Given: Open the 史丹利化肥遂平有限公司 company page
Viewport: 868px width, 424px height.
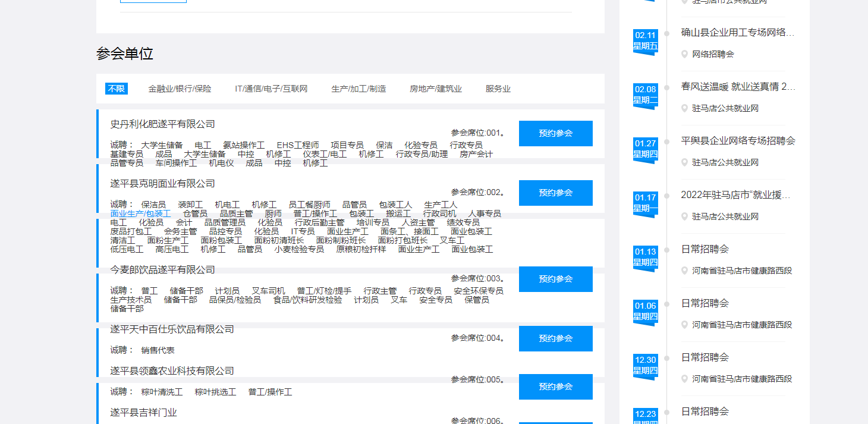Looking at the screenshot, I should click(163, 124).
